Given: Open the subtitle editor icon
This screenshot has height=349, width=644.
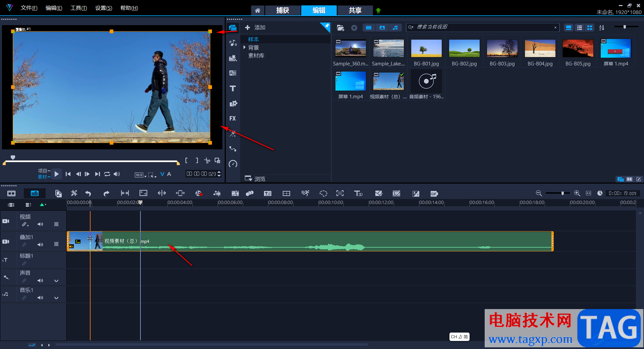Looking at the screenshot, I should point(268,193).
